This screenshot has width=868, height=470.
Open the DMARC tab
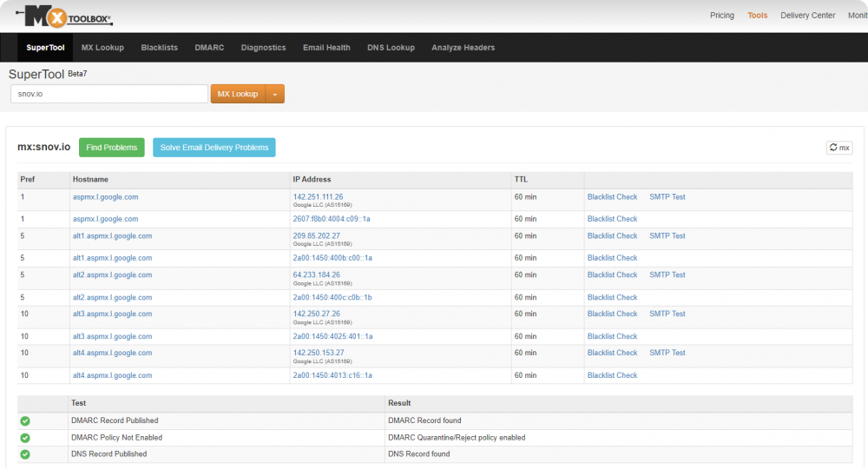coord(209,48)
